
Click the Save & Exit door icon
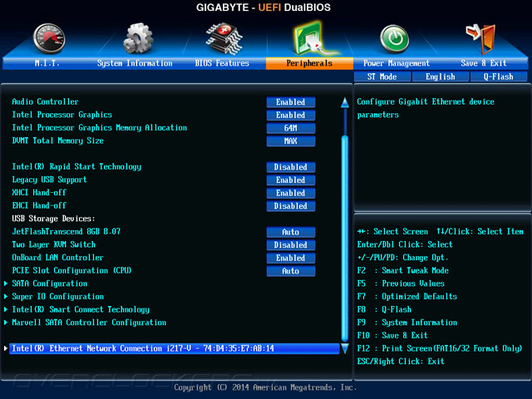(x=480, y=39)
